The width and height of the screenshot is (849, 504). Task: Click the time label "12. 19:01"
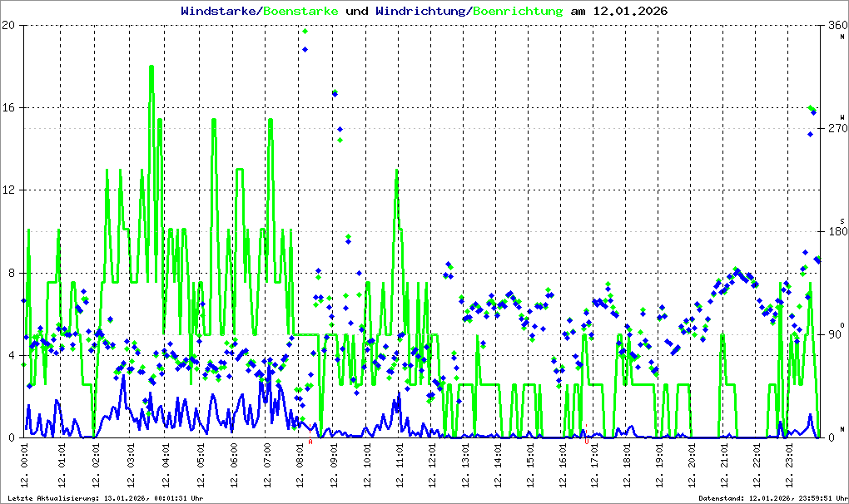[x=659, y=465]
